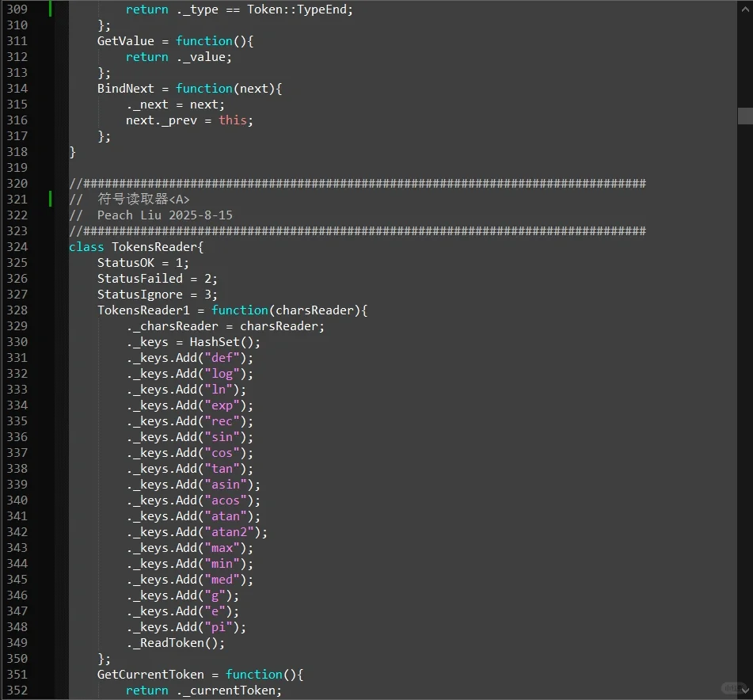Screen dimensions: 753x700
Task: Click the string "pi" on line 348
Action: pyautogui.click(x=219, y=627)
